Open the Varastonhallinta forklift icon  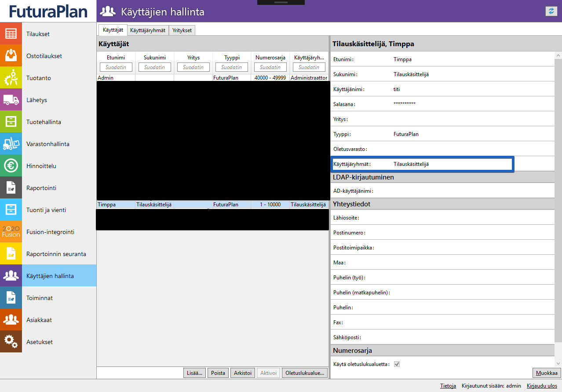tap(11, 144)
